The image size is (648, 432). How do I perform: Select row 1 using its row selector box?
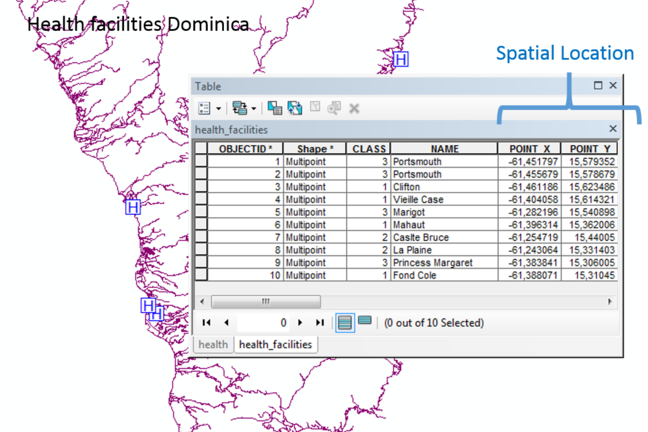click(200, 161)
